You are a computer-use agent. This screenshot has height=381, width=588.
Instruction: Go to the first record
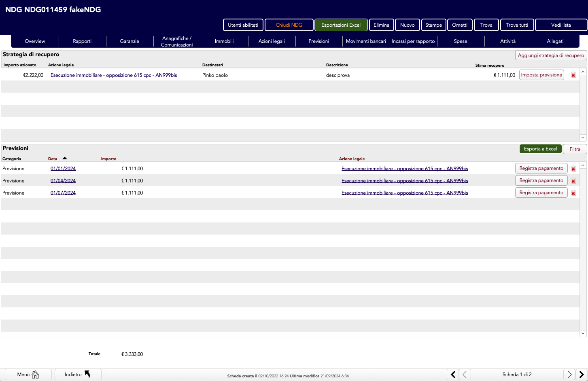pos(453,375)
